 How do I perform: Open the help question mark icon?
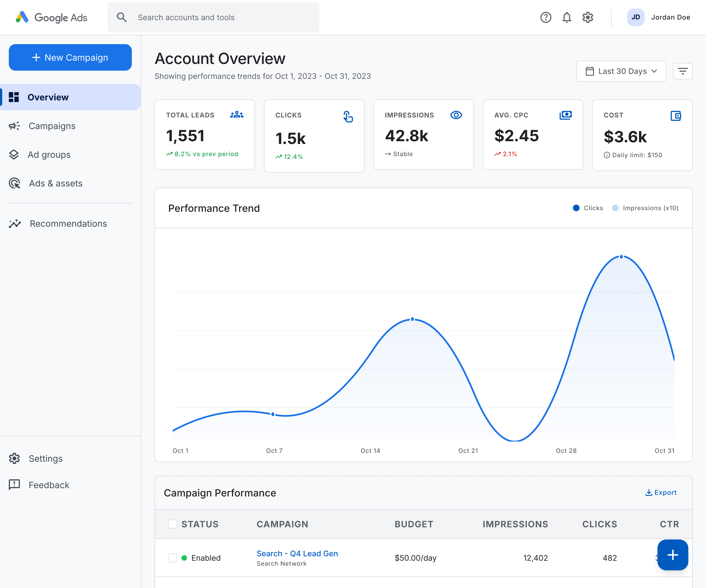pos(546,17)
